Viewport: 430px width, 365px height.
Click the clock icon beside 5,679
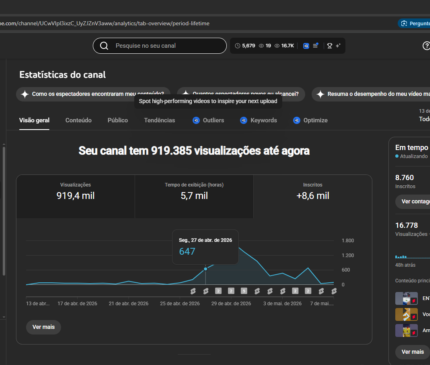coord(237,46)
